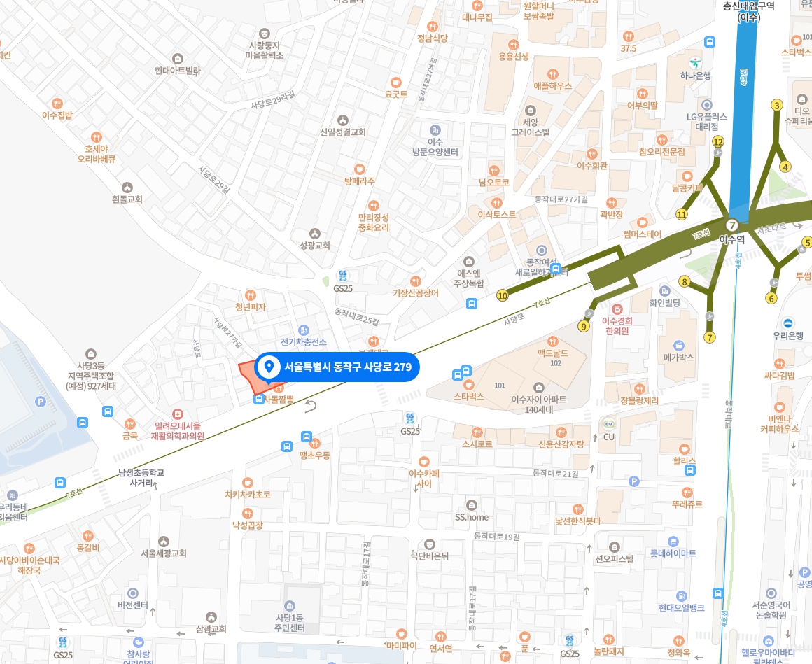Click subway exit 9 marker
The image size is (812, 664).
(584, 326)
